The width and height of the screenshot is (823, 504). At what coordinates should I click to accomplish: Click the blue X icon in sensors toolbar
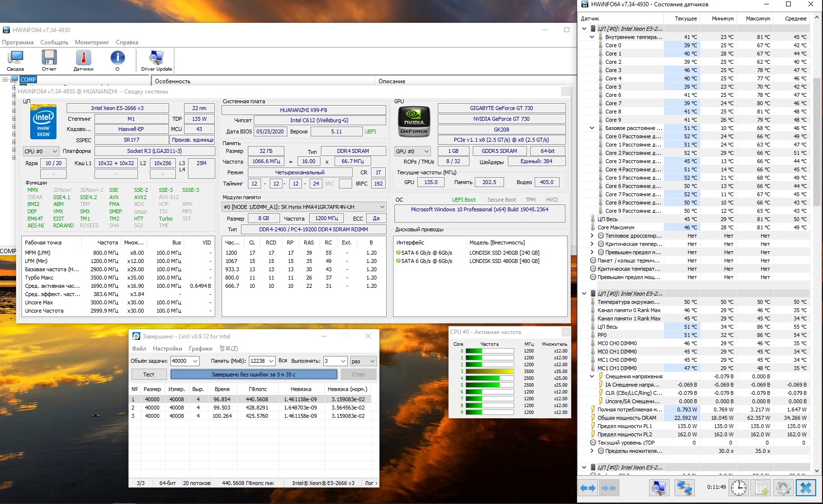[x=806, y=487]
